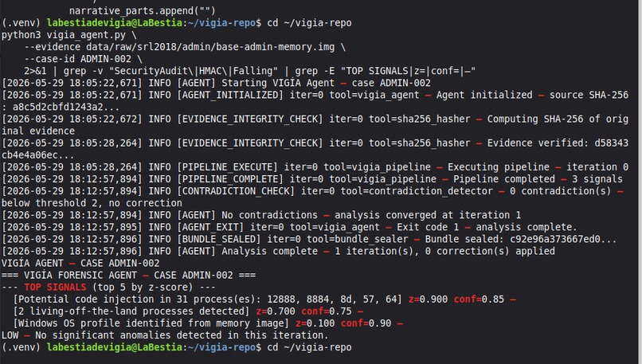Click the top prompt 'labestiadevigia@LaBestia' text

[114, 22]
